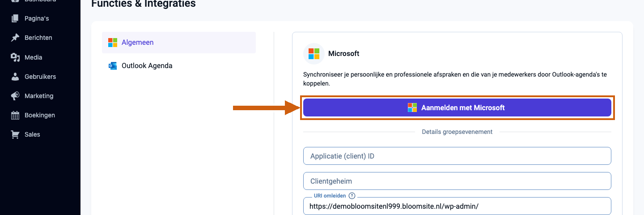This screenshot has width=644, height=215.
Task: Click the URI omleiden URL field
Action: pos(457,206)
